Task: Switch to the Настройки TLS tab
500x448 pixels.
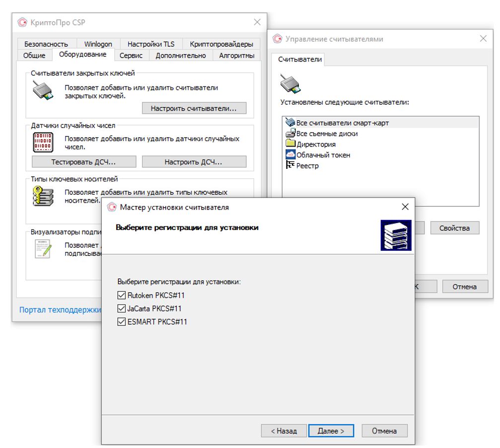Action: (151, 44)
